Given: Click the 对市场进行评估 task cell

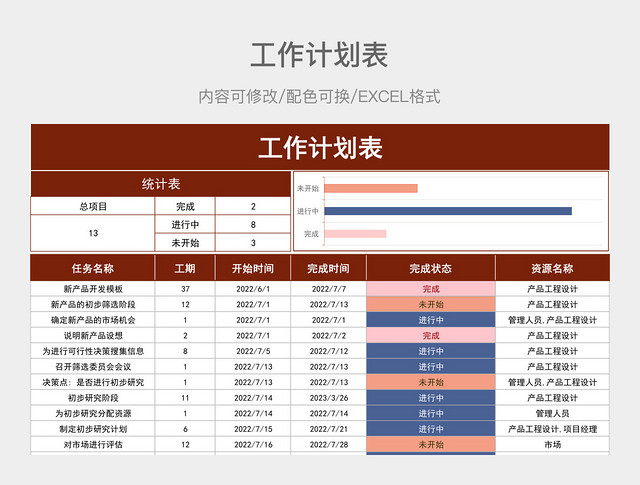Looking at the screenshot, I should pos(93,444).
